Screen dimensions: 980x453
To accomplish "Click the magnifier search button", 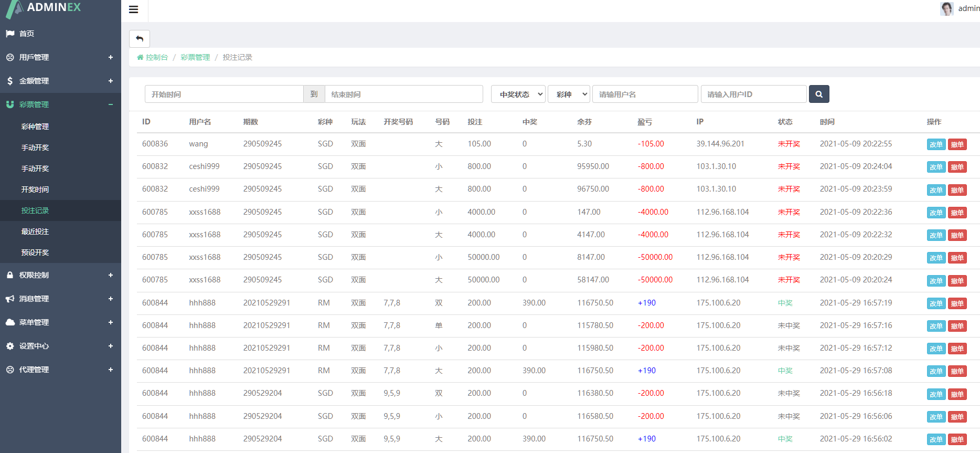I will [x=818, y=94].
